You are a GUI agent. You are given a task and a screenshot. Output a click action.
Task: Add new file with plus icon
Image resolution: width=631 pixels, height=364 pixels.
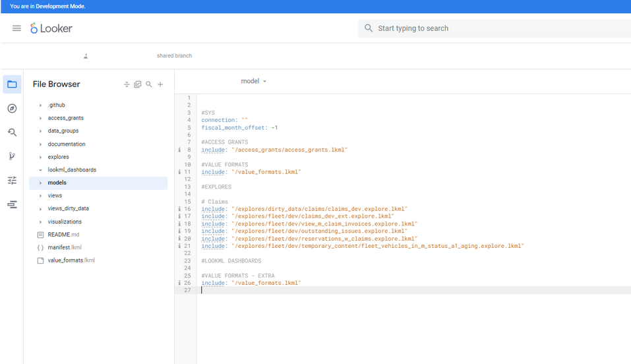[x=160, y=84]
